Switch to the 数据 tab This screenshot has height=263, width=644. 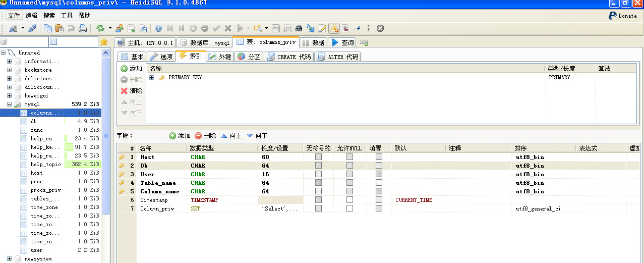[x=313, y=42]
